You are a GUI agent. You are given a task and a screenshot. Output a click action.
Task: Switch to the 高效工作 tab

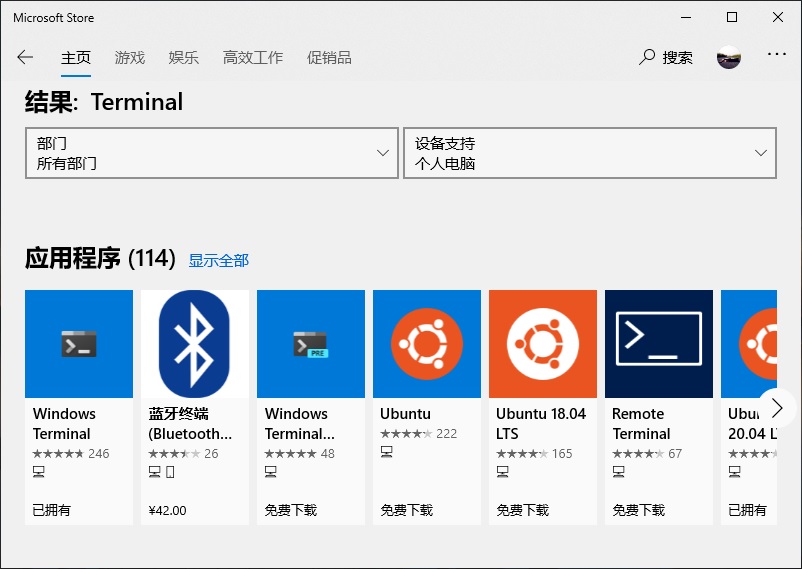[x=253, y=57]
